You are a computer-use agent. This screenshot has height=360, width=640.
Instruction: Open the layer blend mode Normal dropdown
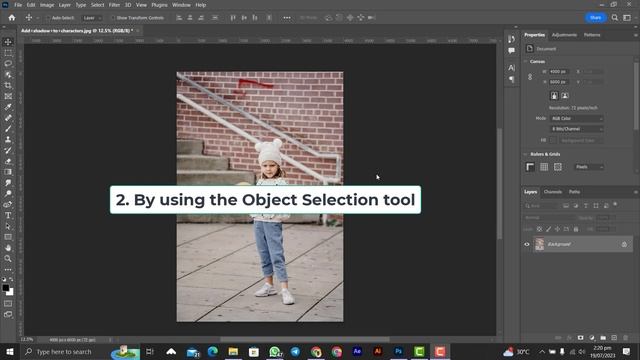(x=549, y=218)
